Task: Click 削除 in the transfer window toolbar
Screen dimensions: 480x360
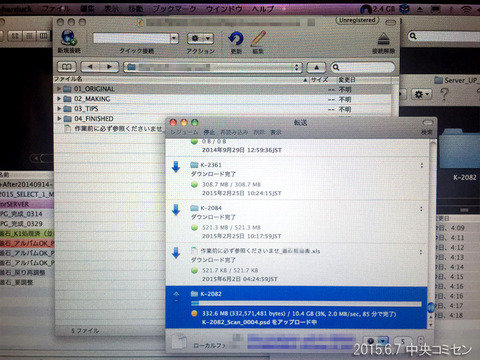Action: pyautogui.click(x=259, y=132)
